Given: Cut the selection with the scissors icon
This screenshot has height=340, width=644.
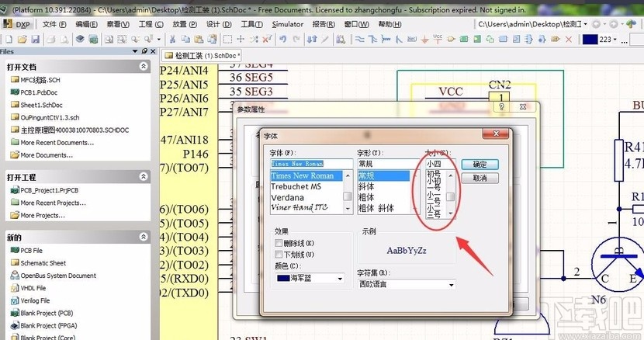Looking at the screenshot, I should tap(172, 40).
